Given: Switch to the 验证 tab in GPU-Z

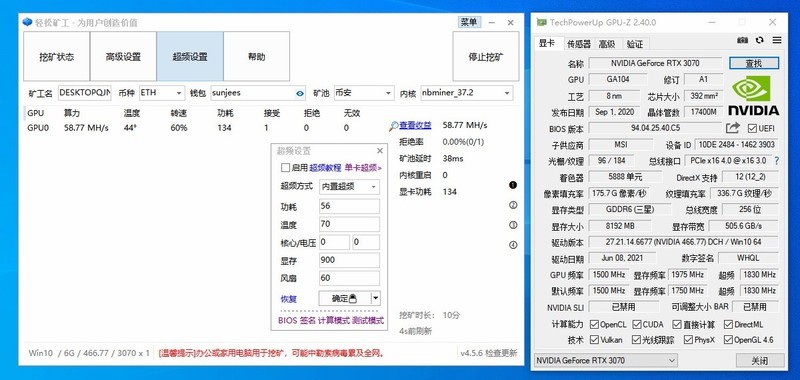Looking at the screenshot, I should (635, 44).
